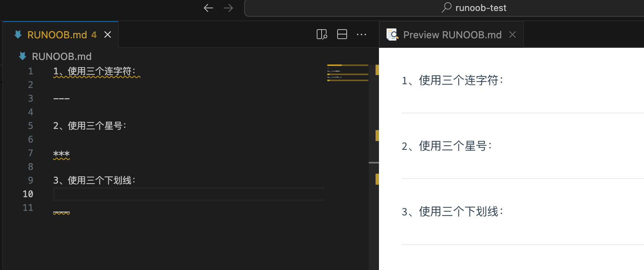Open the editor more actions ellipsis
The height and width of the screenshot is (270, 644).
(361, 35)
